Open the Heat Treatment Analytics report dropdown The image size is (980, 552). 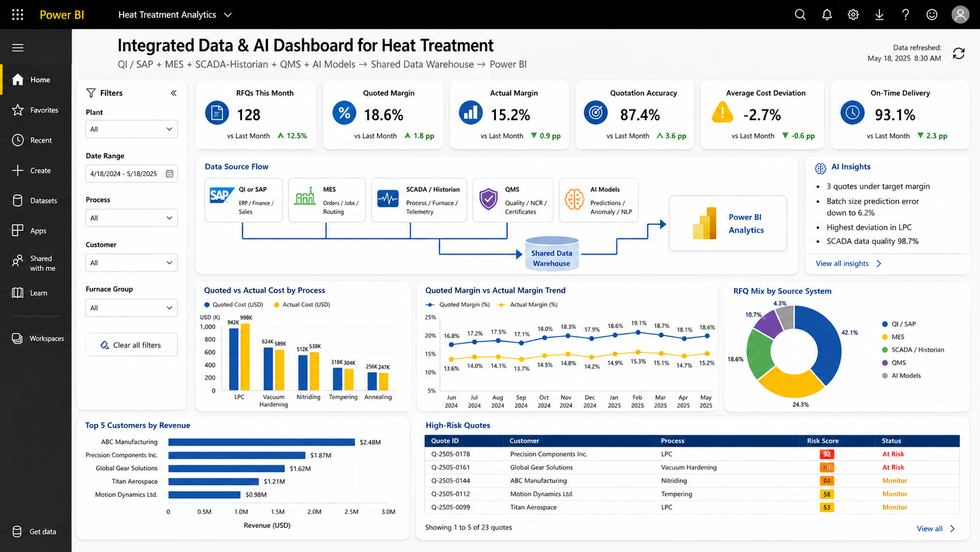175,15
